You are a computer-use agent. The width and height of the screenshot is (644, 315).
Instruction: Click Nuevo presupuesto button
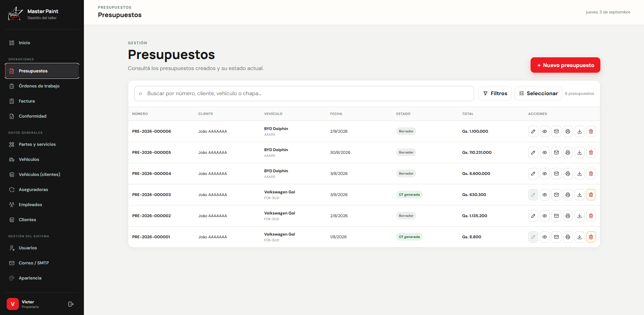coord(565,65)
